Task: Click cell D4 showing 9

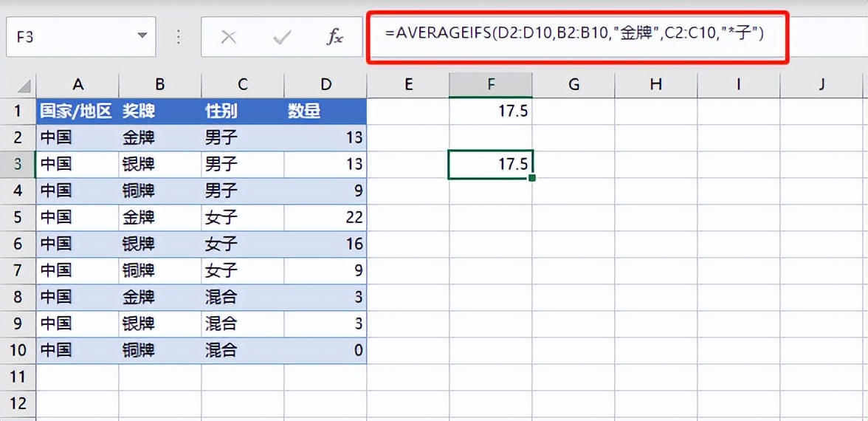Action: [325, 191]
